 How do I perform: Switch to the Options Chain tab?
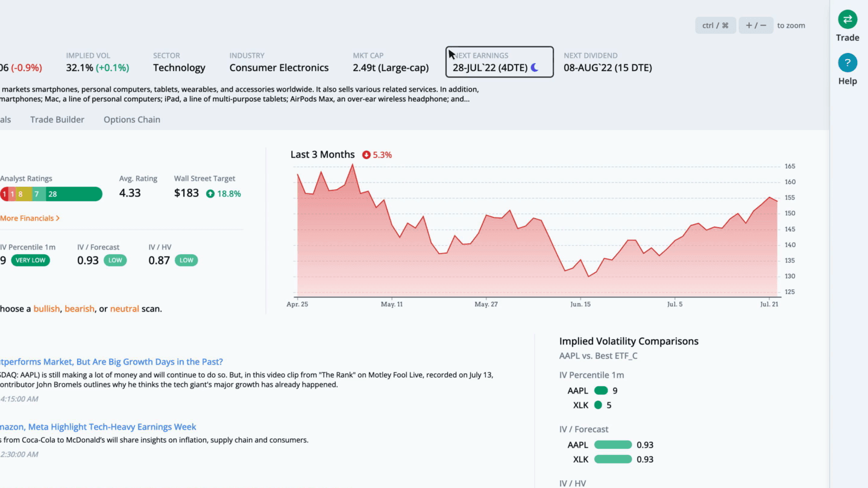132,119
